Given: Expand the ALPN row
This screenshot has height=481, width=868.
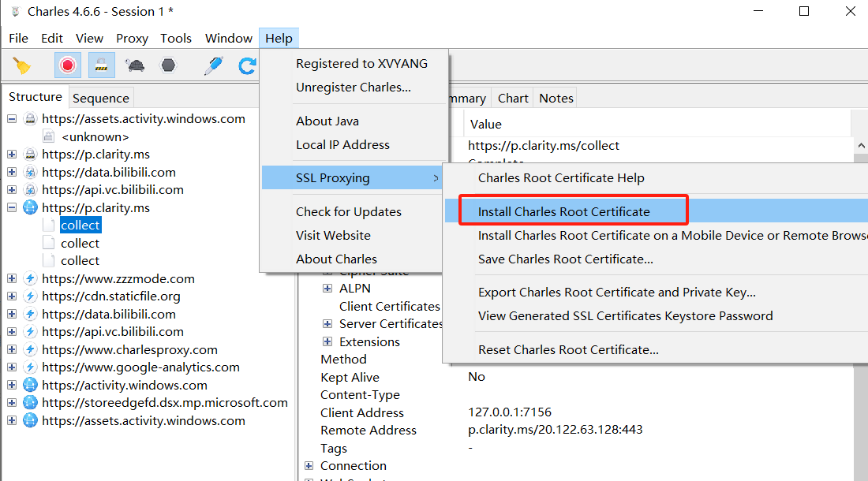Looking at the screenshot, I should pyautogui.click(x=327, y=289).
